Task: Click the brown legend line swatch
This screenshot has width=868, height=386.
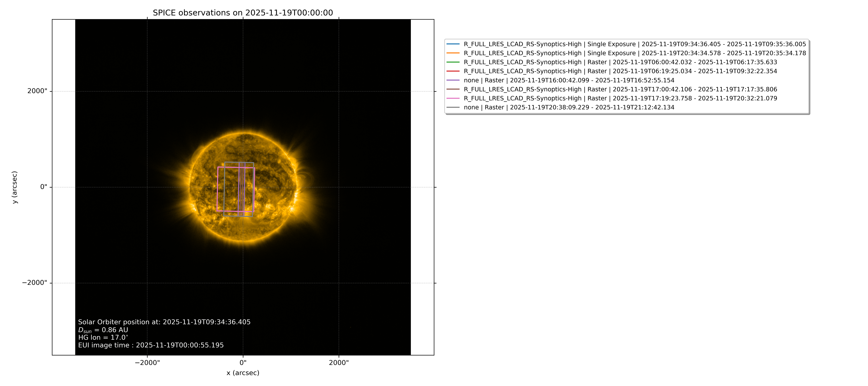Action: (x=453, y=89)
